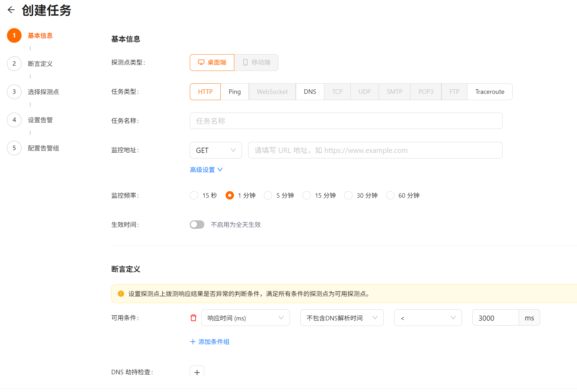Select the Traceroute task type

pyautogui.click(x=490, y=91)
